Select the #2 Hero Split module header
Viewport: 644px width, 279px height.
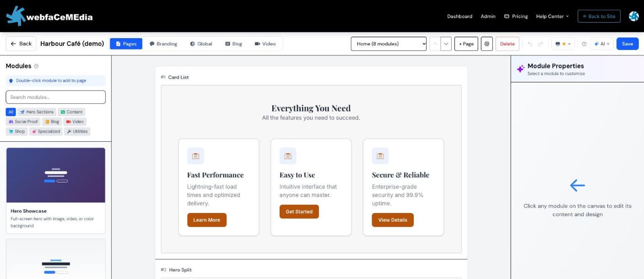pos(176,270)
